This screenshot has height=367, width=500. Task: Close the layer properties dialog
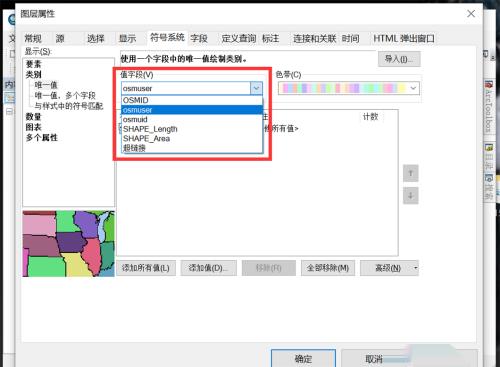tap(471, 14)
